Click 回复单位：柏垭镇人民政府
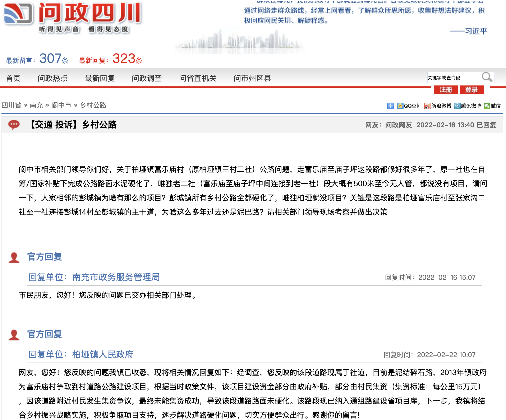 (x=81, y=355)
